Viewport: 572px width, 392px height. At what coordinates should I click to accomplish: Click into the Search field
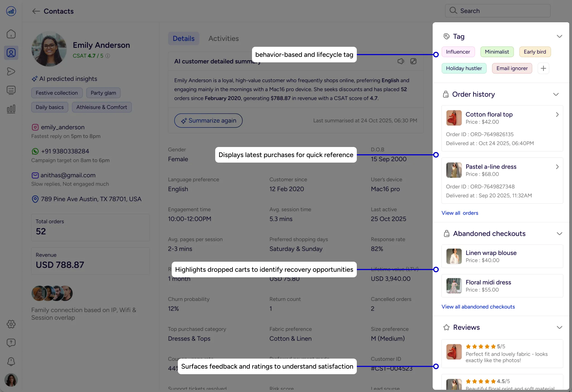(498, 11)
